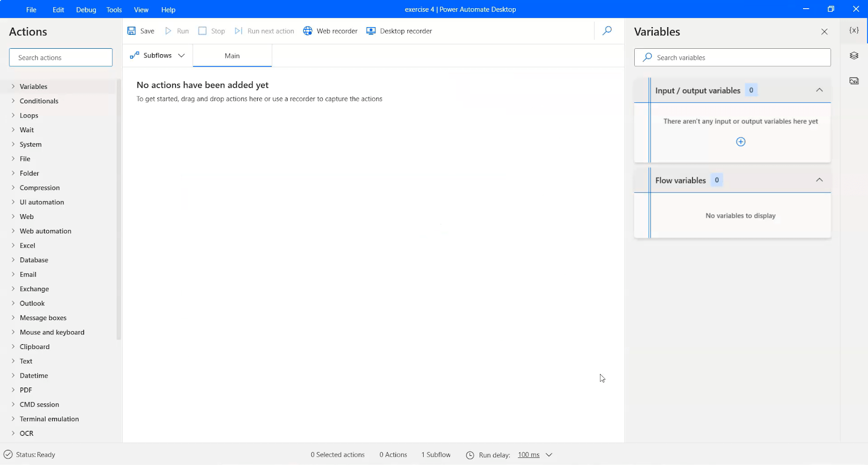Image resolution: width=868 pixels, height=465 pixels.
Task: Collapse the Input / output variables section
Action: 819,90
